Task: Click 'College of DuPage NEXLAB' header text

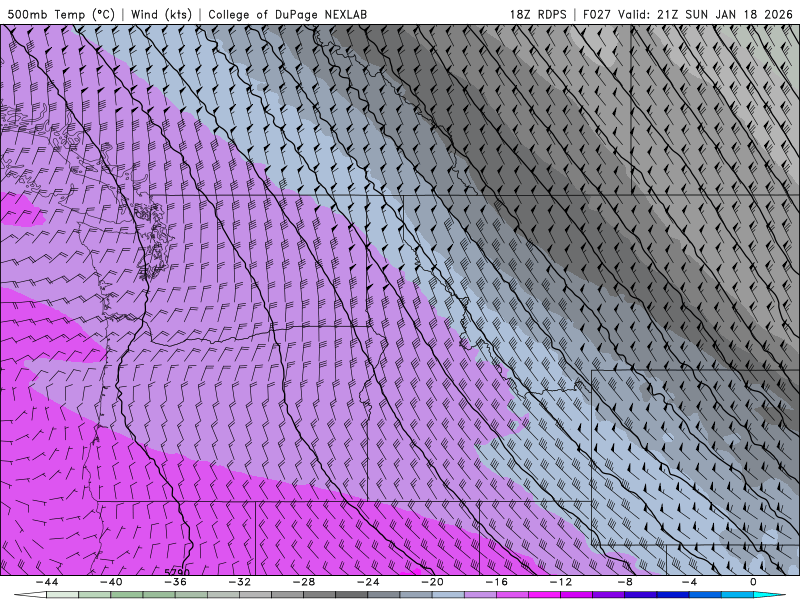Action: point(287,14)
